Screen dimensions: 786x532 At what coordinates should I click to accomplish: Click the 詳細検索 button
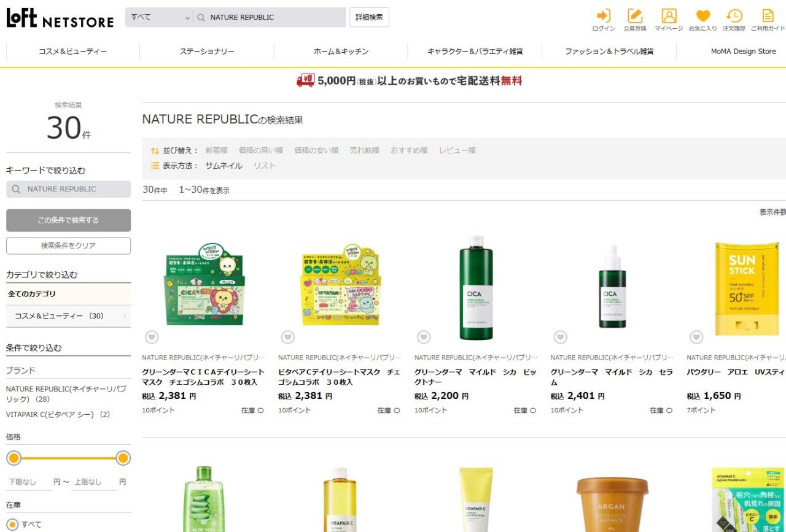click(x=369, y=17)
